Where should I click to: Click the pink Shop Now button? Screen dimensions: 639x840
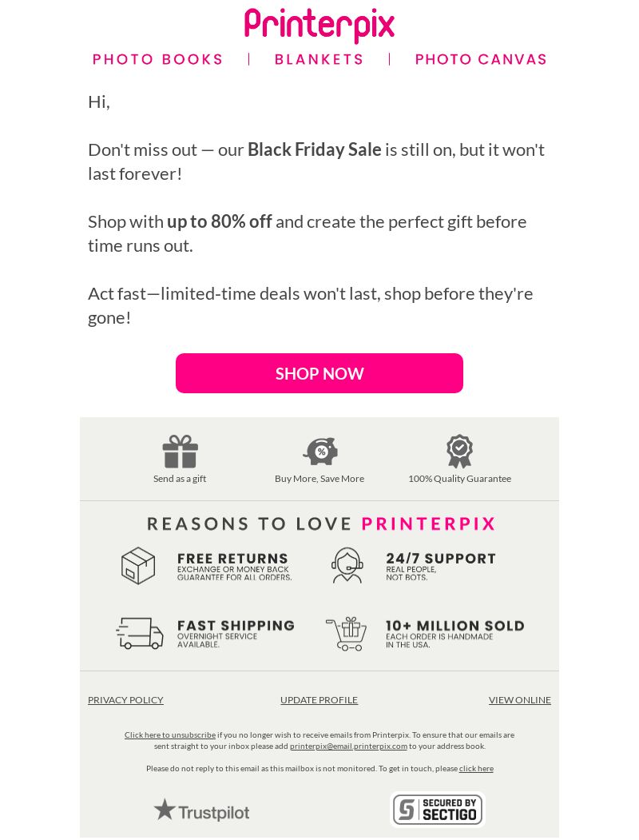(x=319, y=373)
